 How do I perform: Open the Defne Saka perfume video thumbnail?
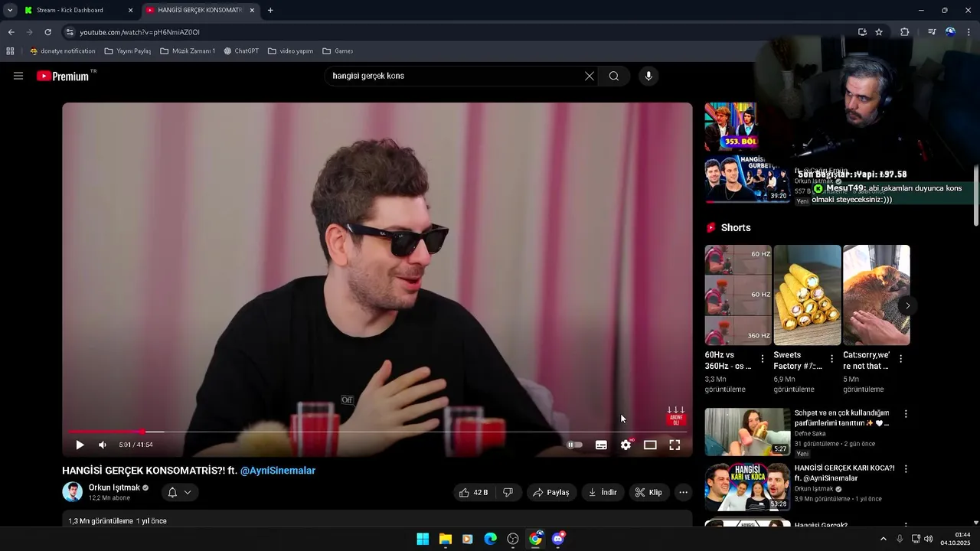[x=747, y=432]
